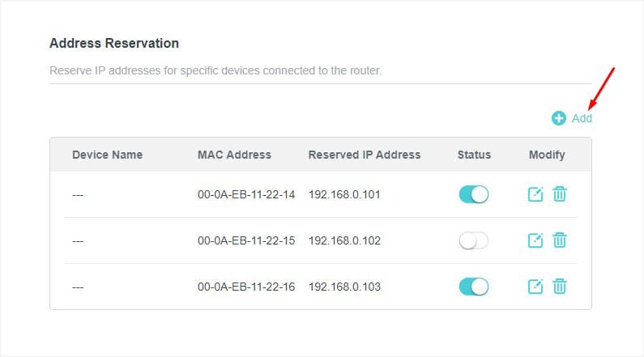Viewport: 644px width, 357px height.
Task: Delete the 192.168.0.101 reservation entry
Action: point(560,194)
